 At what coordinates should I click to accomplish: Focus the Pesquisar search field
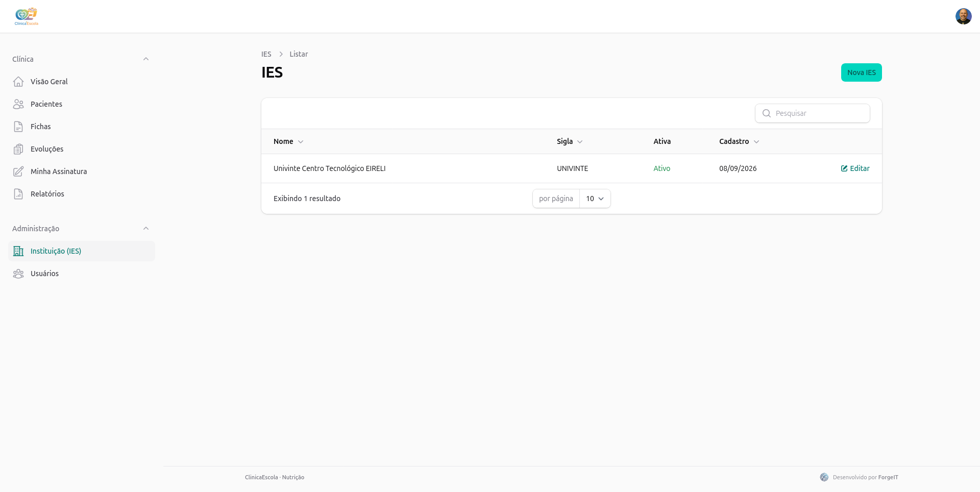pyautogui.click(x=813, y=113)
